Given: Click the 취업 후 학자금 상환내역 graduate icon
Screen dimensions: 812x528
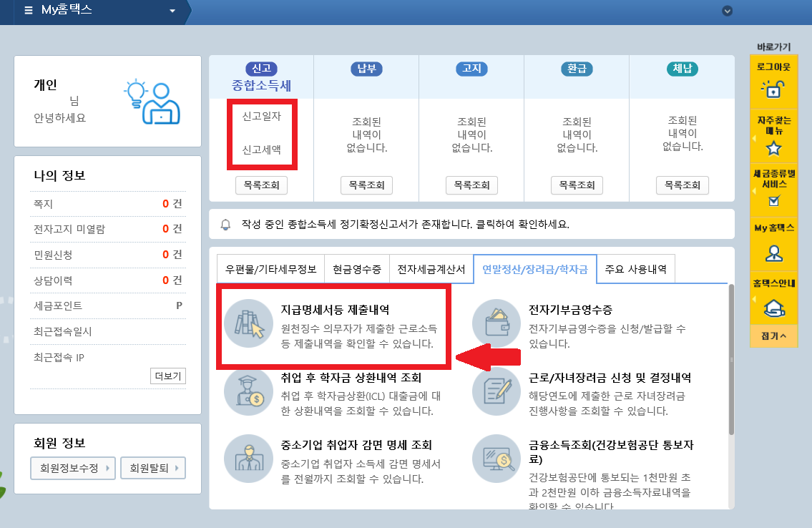Looking at the screenshot, I should (x=248, y=392).
